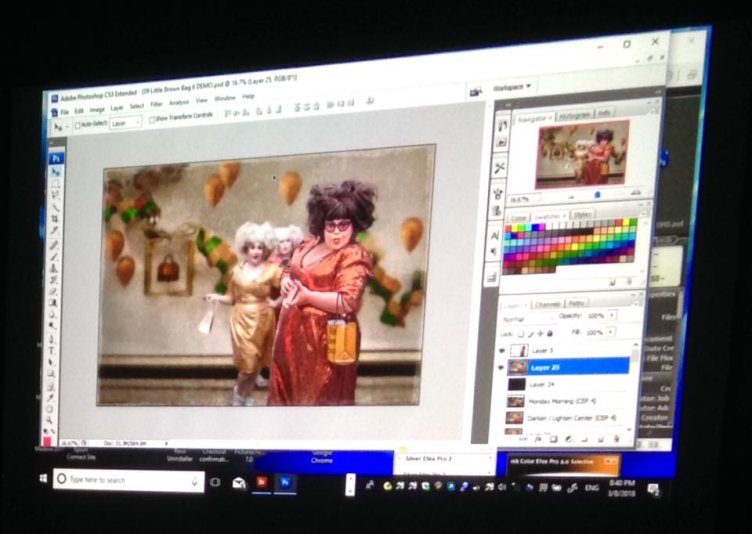Screen dimensions: 752x534
Task: Switch to the Paths tab
Action: pyautogui.click(x=576, y=304)
